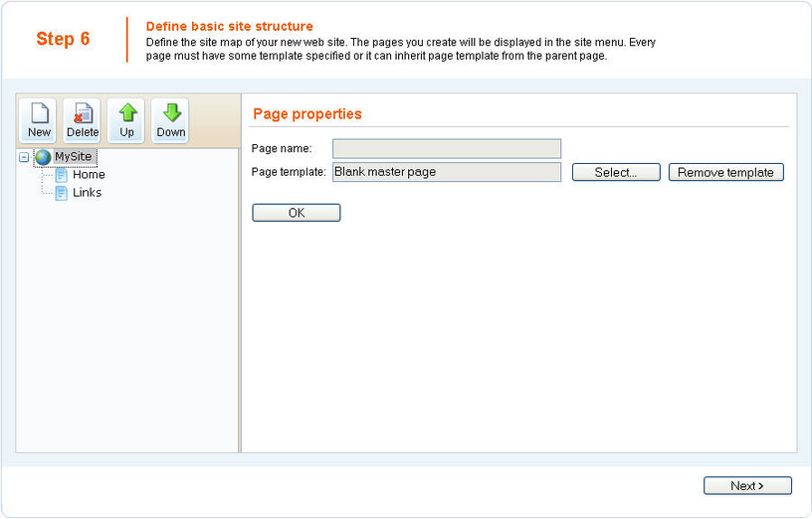The image size is (812, 519).
Task: Click the Delete page toolbar icon
Action: pyautogui.click(x=82, y=120)
